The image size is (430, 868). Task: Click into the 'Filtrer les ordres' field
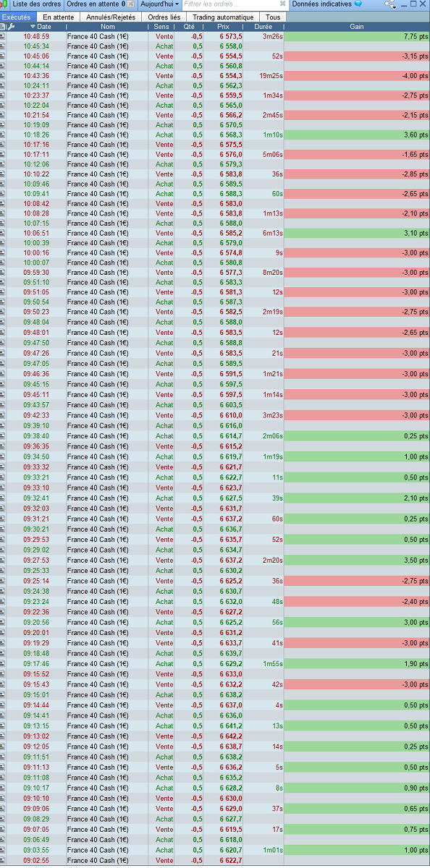[229, 4]
